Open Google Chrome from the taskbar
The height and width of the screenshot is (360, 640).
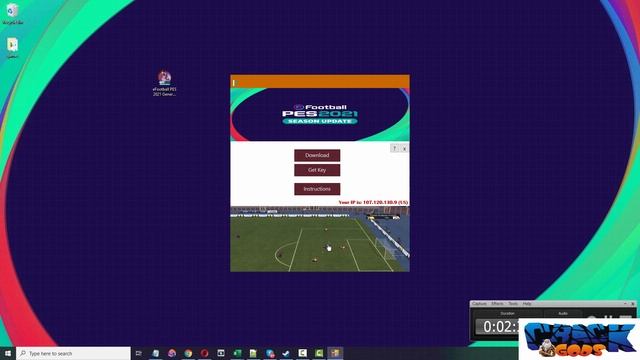pyautogui.click(x=188, y=353)
